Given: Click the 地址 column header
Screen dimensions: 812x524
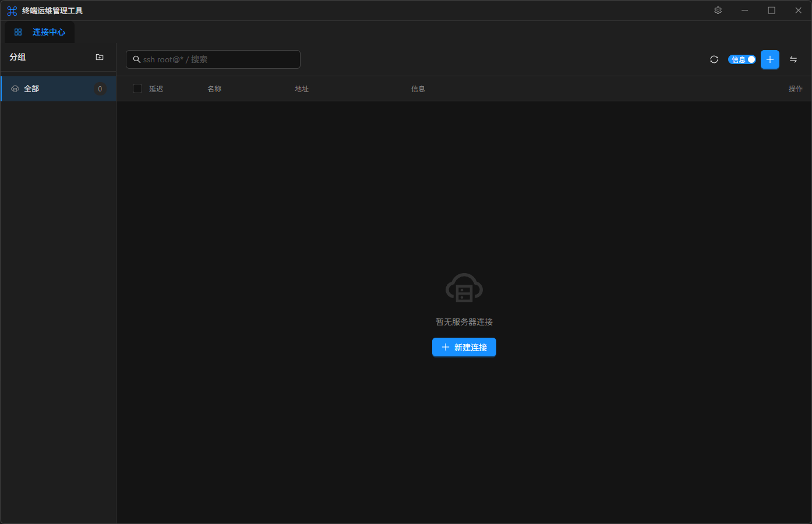Looking at the screenshot, I should 302,89.
